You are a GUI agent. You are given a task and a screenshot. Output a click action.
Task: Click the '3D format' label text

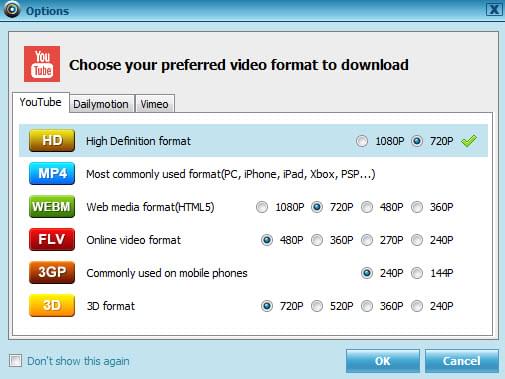point(111,306)
